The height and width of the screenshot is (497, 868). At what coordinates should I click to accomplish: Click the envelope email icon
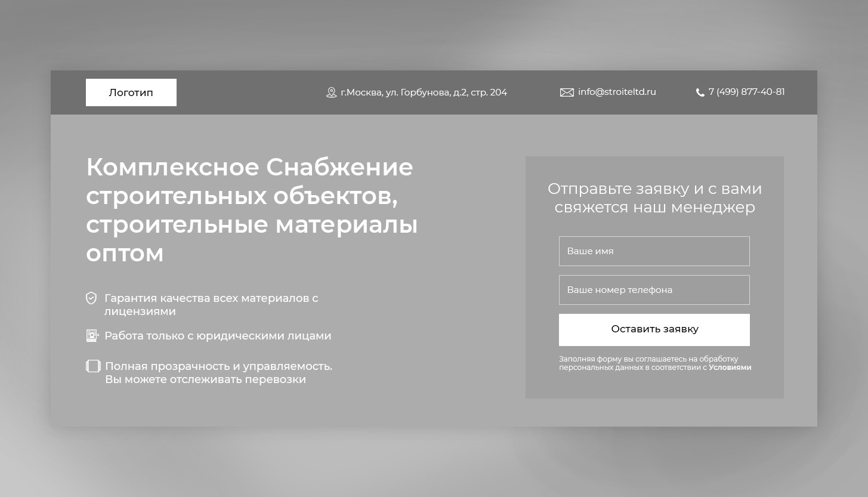click(x=567, y=92)
